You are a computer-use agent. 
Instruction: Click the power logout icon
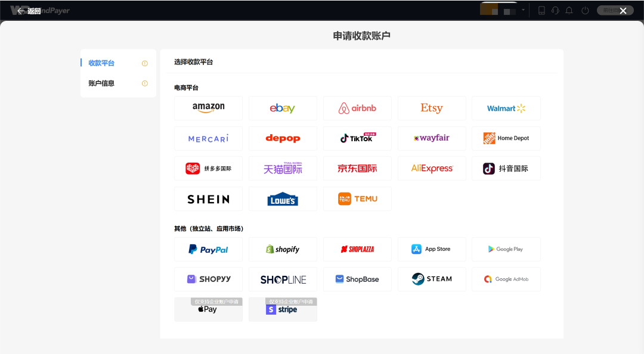(x=586, y=10)
